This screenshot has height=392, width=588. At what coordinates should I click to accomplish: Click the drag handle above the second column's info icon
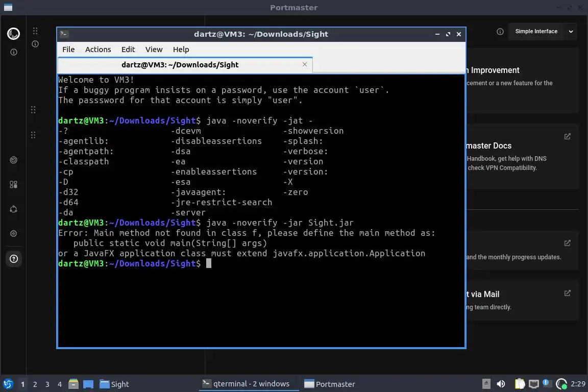[x=35, y=31]
